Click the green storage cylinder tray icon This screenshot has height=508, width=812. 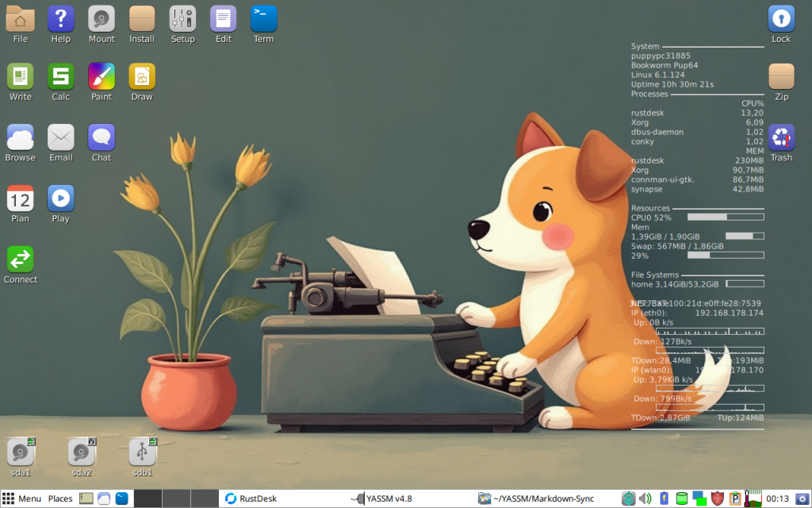point(682,498)
